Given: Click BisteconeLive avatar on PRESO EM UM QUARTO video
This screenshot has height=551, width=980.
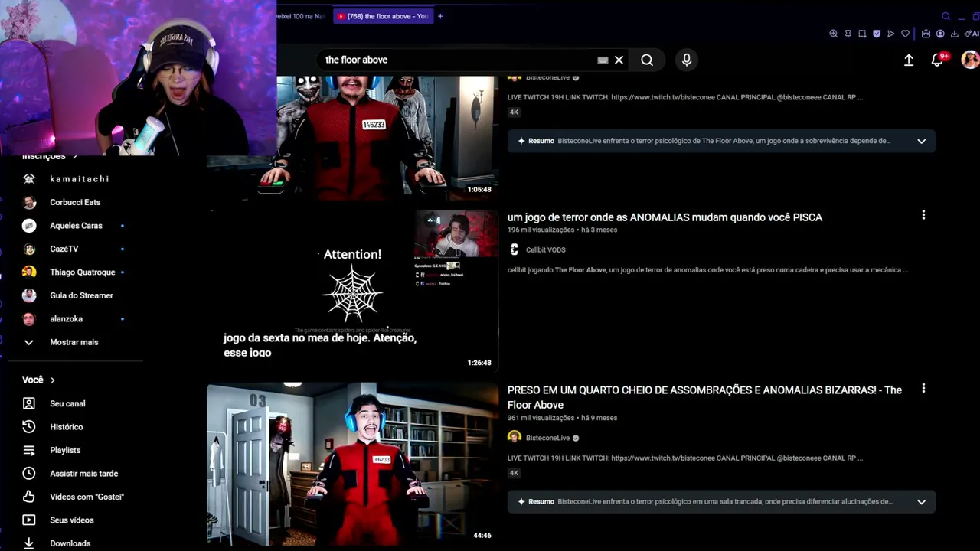Looking at the screenshot, I should click(x=514, y=437).
